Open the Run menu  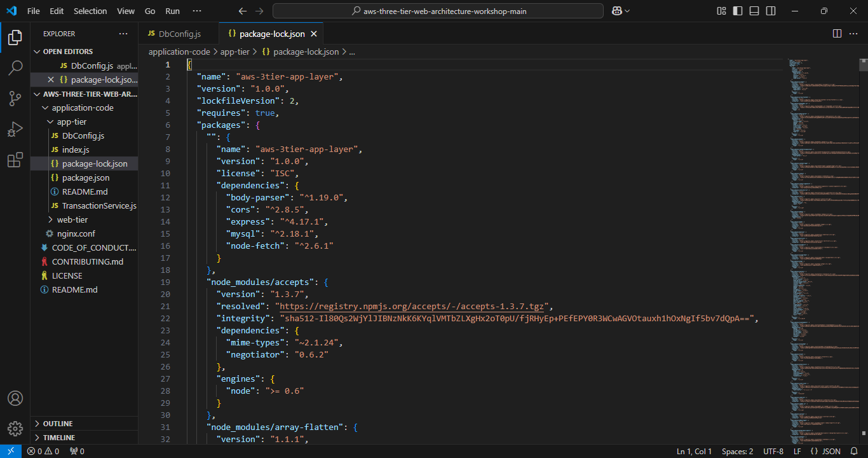tap(172, 11)
